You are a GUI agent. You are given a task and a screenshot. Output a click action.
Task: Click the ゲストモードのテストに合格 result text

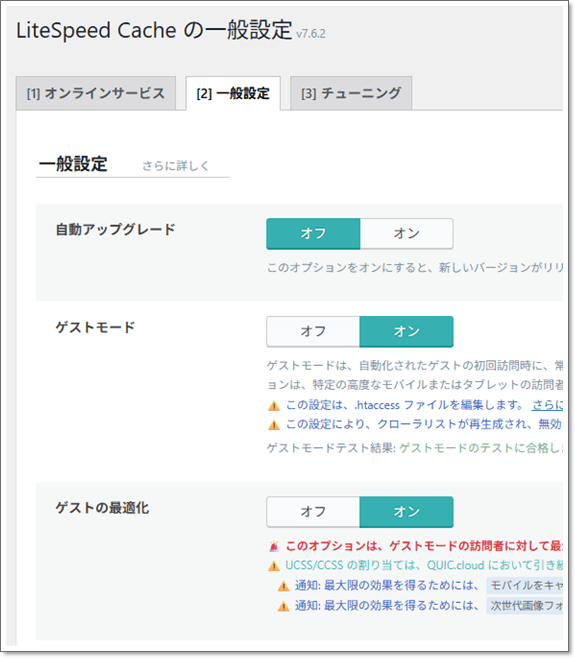tap(481, 448)
